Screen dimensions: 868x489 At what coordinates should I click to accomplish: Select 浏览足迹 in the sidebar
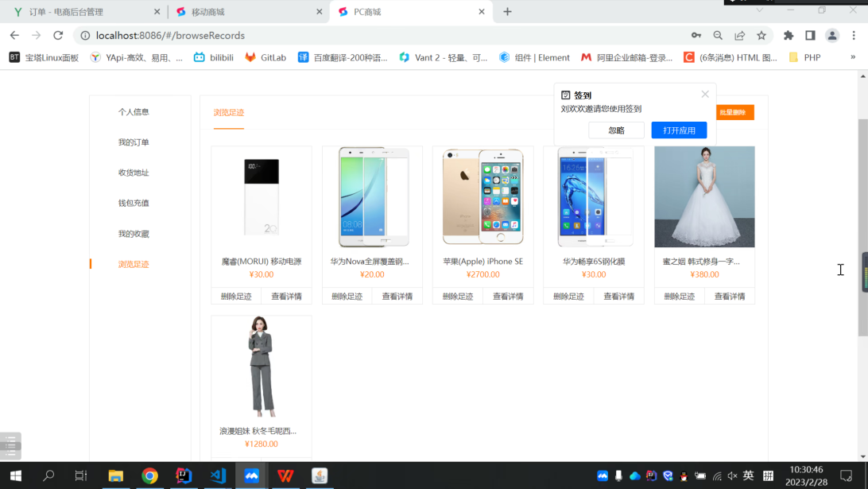coord(134,264)
